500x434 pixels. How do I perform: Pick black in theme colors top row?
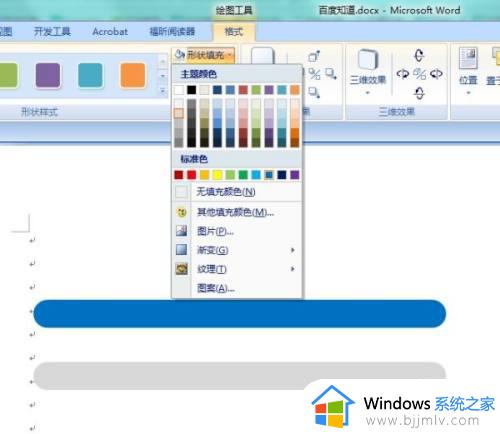click(192, 90)
